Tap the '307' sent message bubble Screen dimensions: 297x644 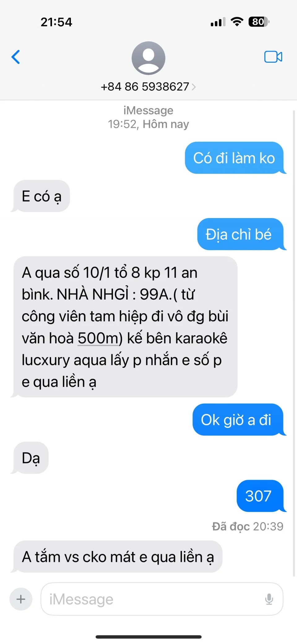[260, 496]
